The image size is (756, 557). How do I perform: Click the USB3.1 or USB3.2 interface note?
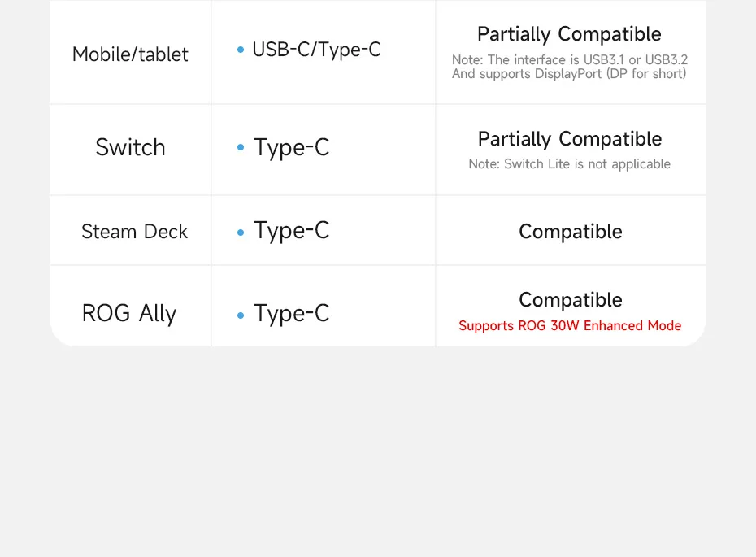569,60
